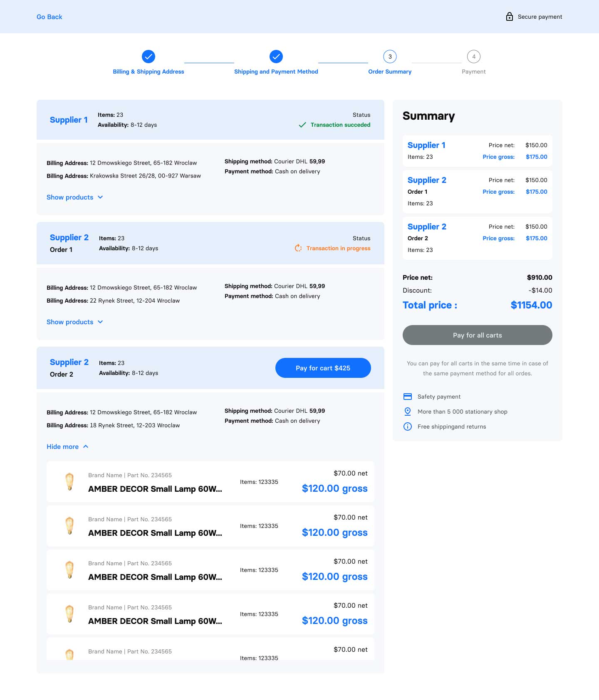Open the Billing & Shipping Address step label
599x700 pixels.
click(149, 71)
